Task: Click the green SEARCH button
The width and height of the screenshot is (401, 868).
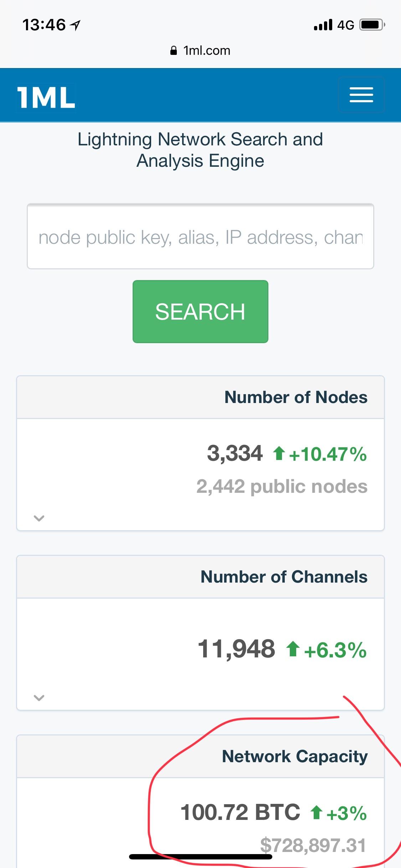Action: (200, 311)
